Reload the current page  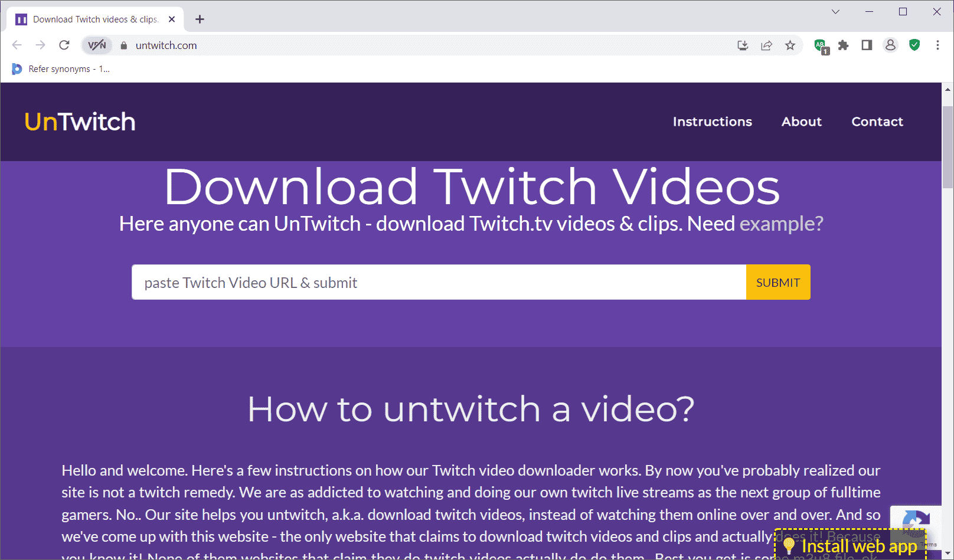64,45
